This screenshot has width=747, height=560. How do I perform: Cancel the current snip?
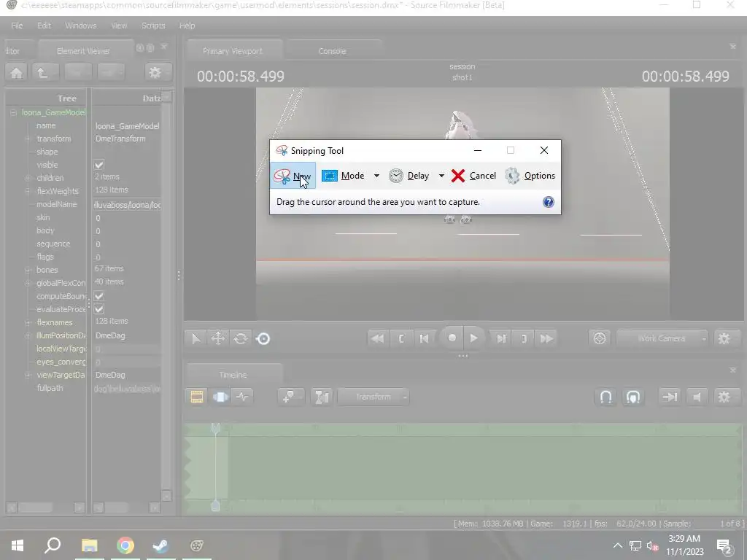[x=473, y=176]
